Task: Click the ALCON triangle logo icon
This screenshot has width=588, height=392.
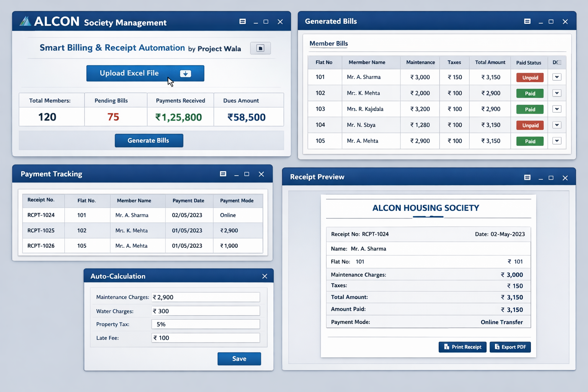Action: [x=25, y=21]
